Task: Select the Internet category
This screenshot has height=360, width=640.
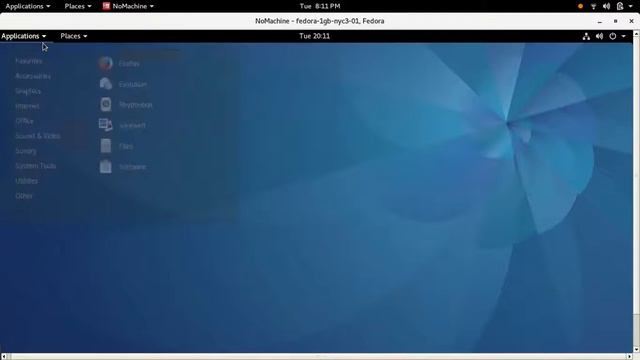Action: point(27,106)
